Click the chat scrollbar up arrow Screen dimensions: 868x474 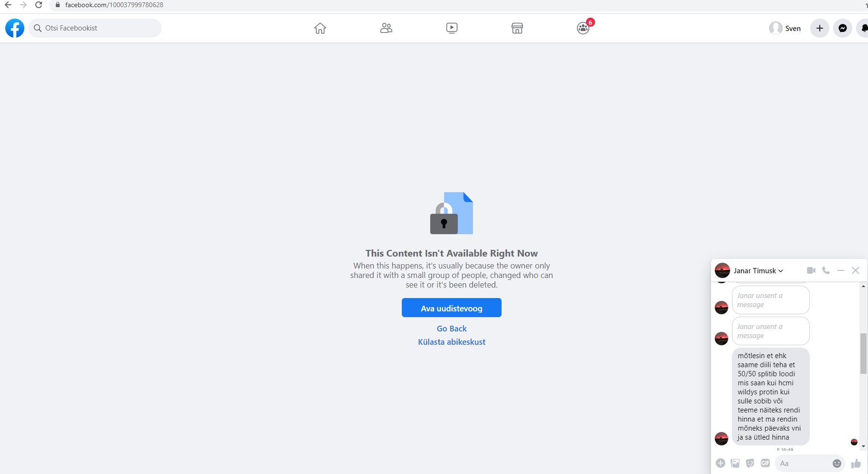863,286
